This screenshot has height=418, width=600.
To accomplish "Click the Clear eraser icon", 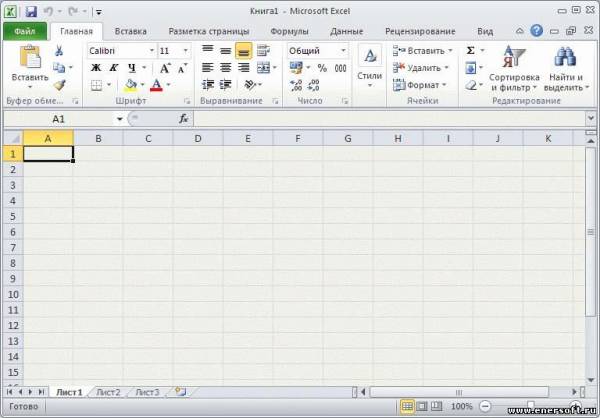I will click(471, 85).
